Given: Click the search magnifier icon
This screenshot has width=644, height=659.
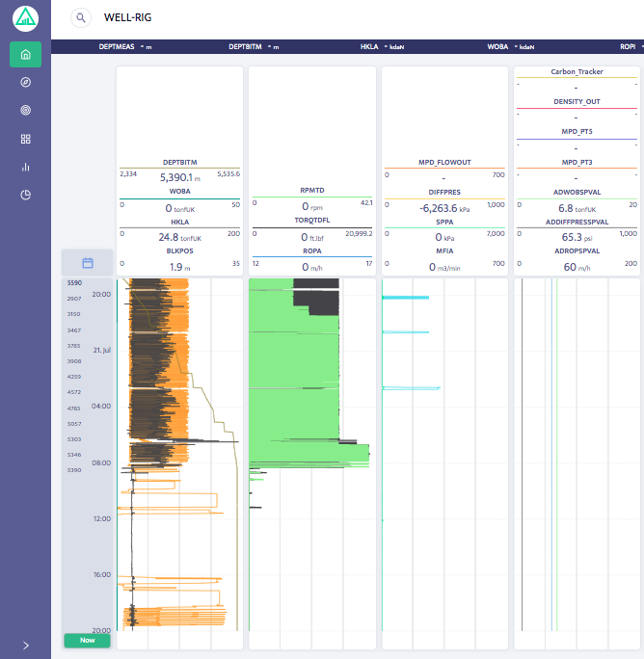Looking at the screenshot, I should (81, 17).
